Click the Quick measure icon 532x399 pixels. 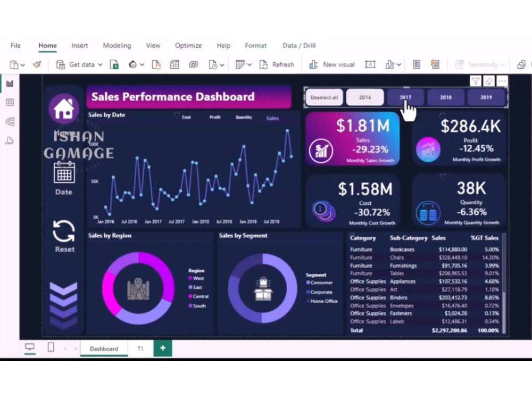coord(435,64)
